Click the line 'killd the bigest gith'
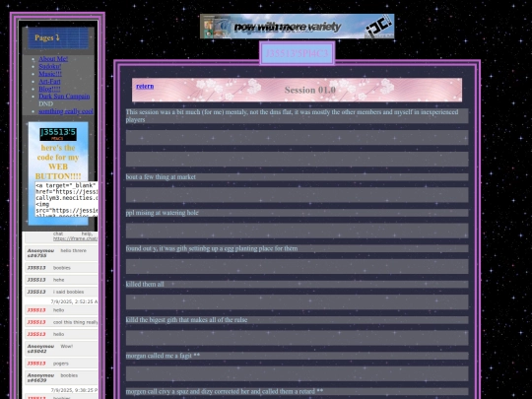532x399 pixels. [186, 320]
